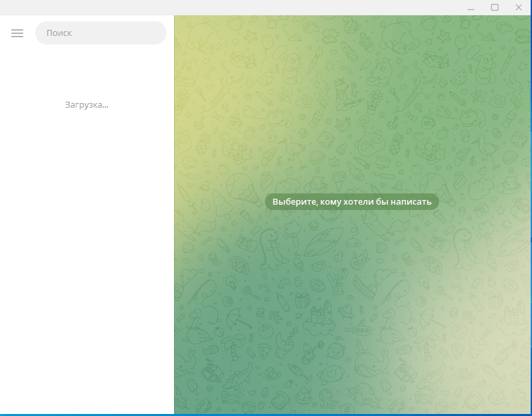Viewport: 532px width, 416px height.
Task: Click the hot air balloon doodle beside the message
Action: point(239,187)
